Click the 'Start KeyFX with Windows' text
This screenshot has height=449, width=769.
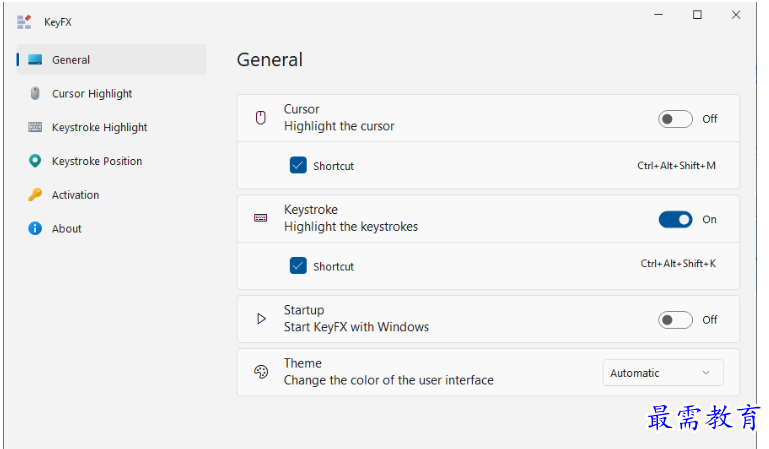(x=356, y=327)
